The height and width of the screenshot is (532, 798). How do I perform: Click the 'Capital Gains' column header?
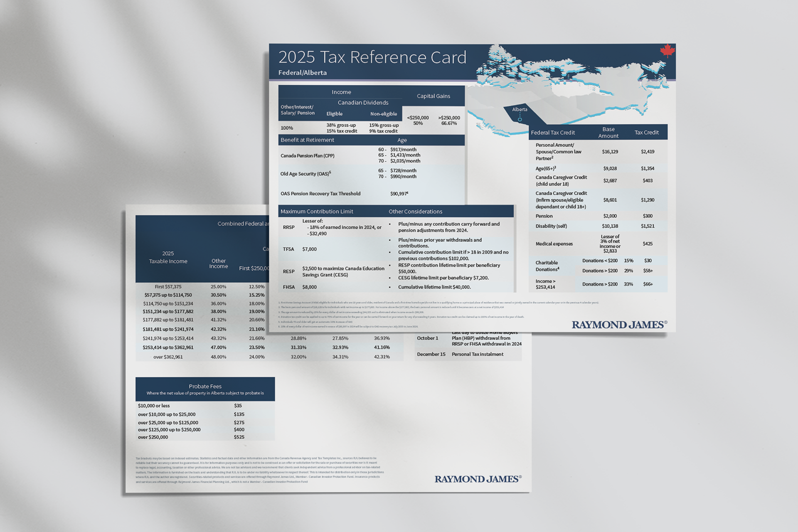coord(433,96)
